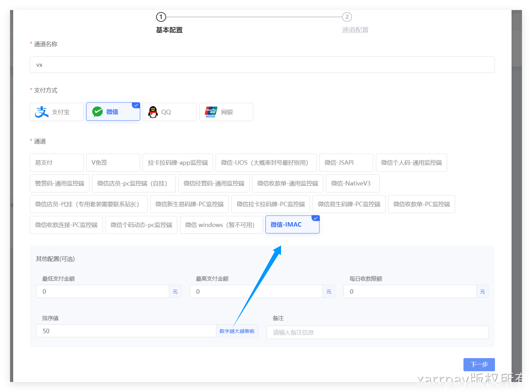532x392 pixels.
Task: Select the UnionPay 网银 card icon
Action: coord(211,112)
